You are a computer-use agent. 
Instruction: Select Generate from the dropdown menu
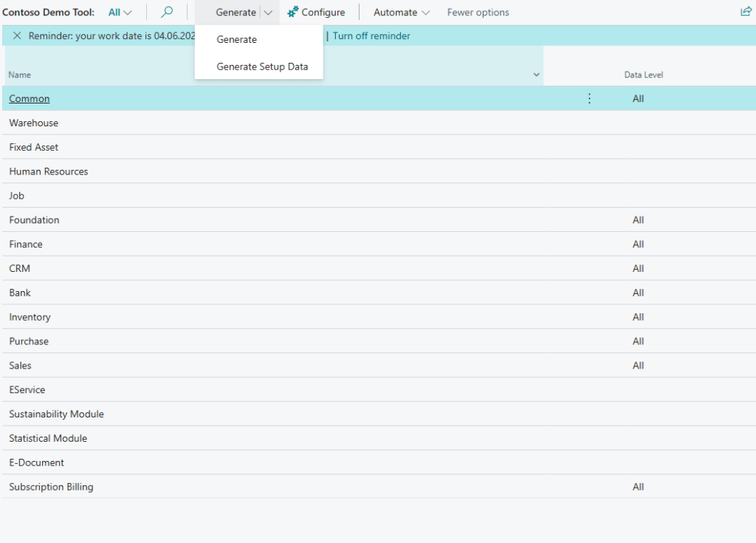pyautogui.click(x=237, y=40)
